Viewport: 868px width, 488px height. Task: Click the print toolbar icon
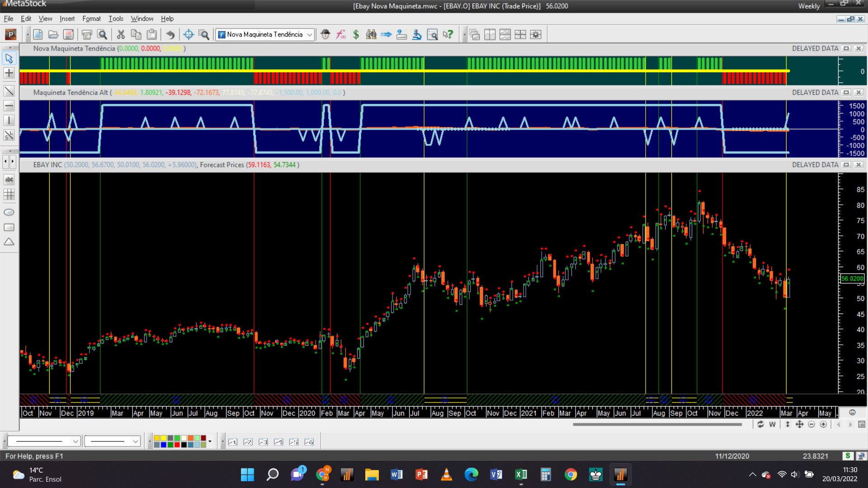click(x=87, y=34)
